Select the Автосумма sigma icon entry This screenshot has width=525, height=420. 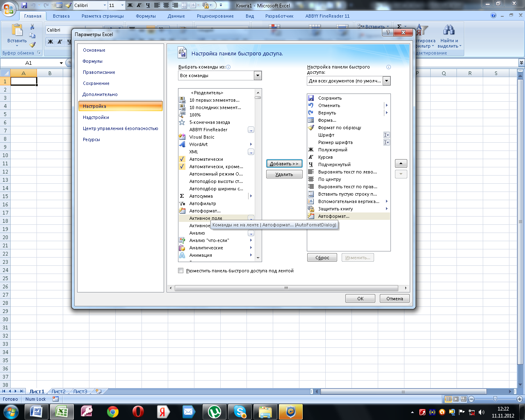click(182, 196)
